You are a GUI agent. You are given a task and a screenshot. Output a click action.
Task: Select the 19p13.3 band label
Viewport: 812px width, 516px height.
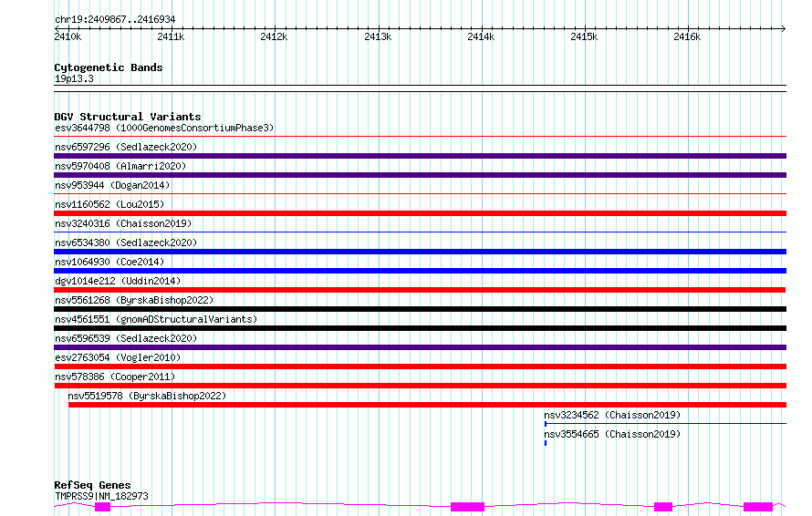point(74,78)
